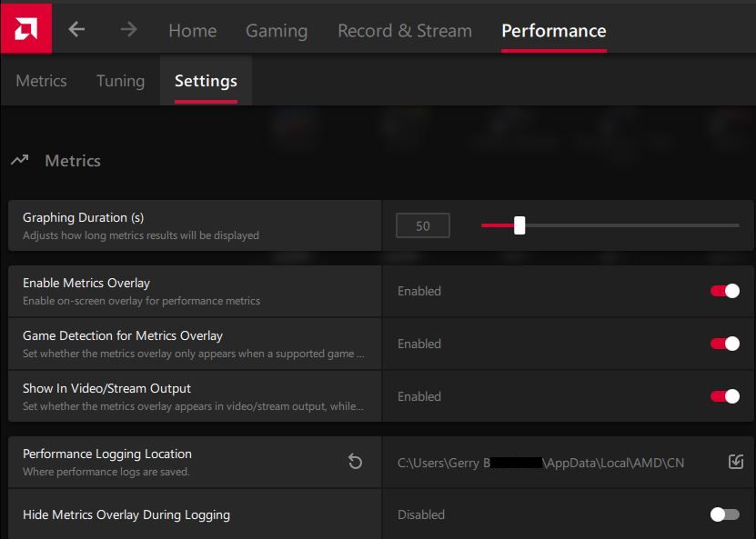This screenshot has height=539, width=756.
Task: Switch to the Home tab
Action: 191,30
